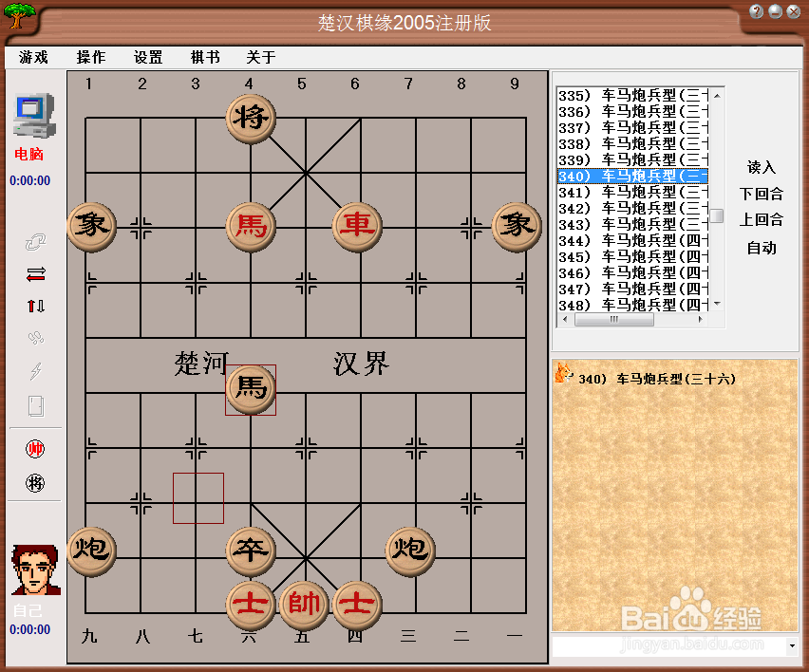Click the list horizontal scroll right arrow
This screenshot has width=809, height=672.
pos(700,319)
